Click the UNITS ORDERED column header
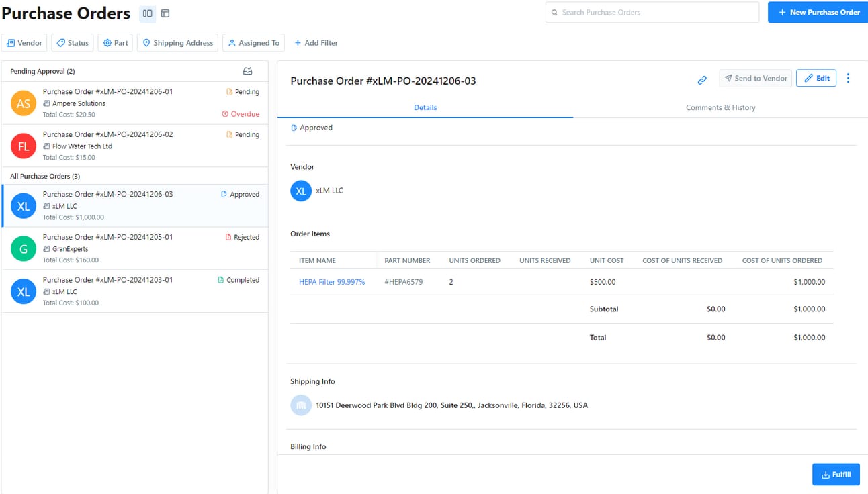This screenshot has height=494, width=868. [474, 260]
